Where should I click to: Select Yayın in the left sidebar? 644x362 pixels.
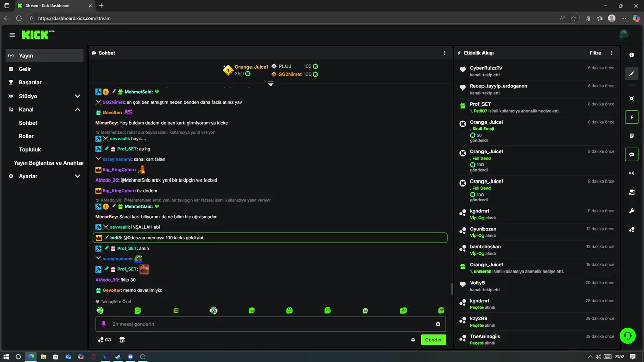(x=44, y=56)
